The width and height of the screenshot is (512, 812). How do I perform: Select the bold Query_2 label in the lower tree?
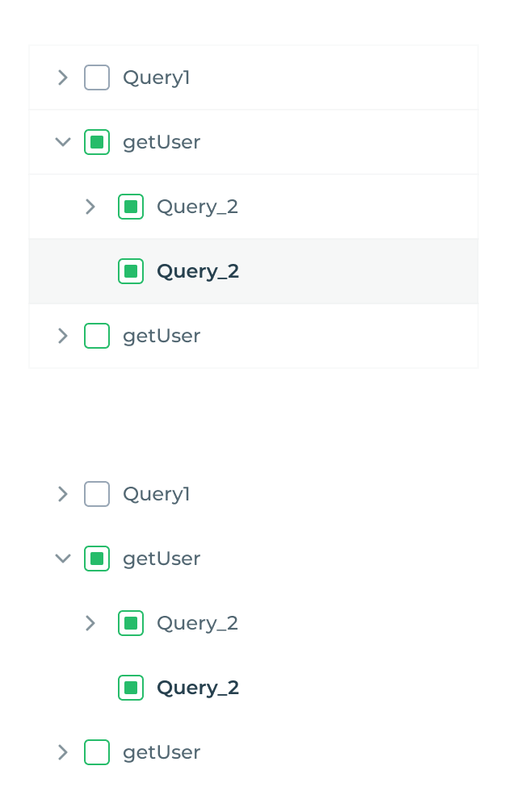[x=198, y=688]
